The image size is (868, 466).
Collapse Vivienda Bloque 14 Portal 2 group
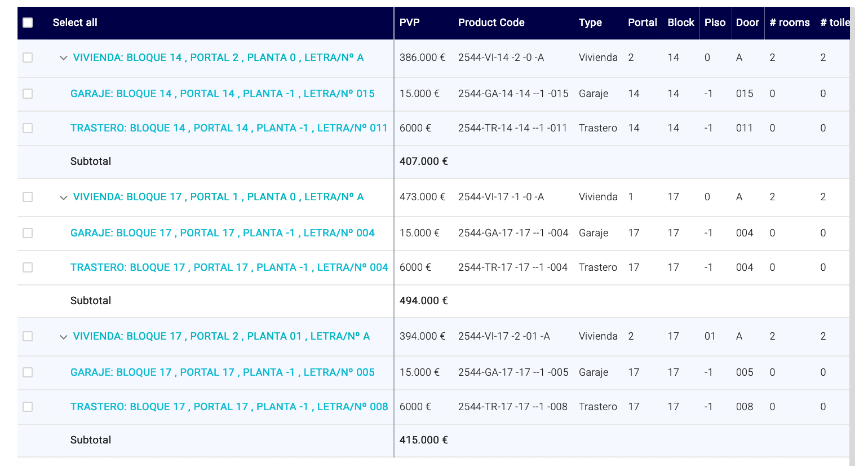click(x=63, y=58)
